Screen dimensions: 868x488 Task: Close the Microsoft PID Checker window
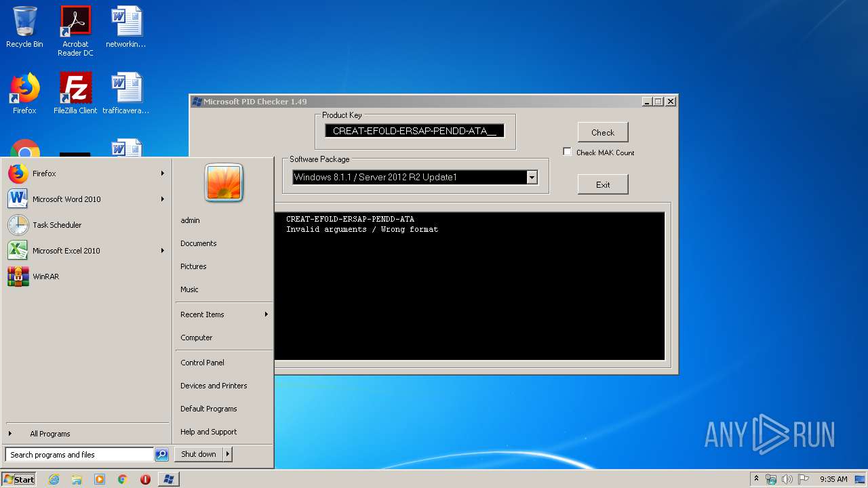pos(671,102)
